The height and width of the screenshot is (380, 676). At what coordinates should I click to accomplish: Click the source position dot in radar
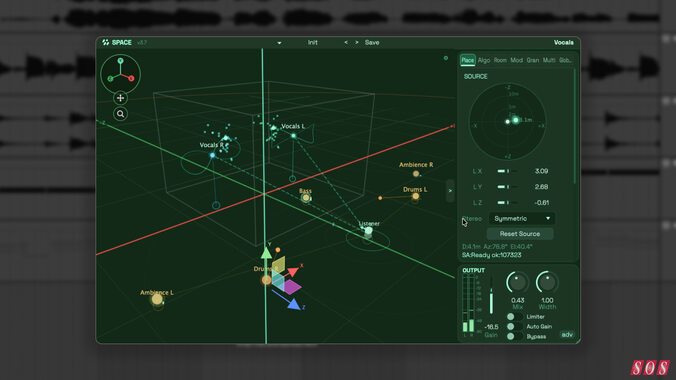pos(515,120)
